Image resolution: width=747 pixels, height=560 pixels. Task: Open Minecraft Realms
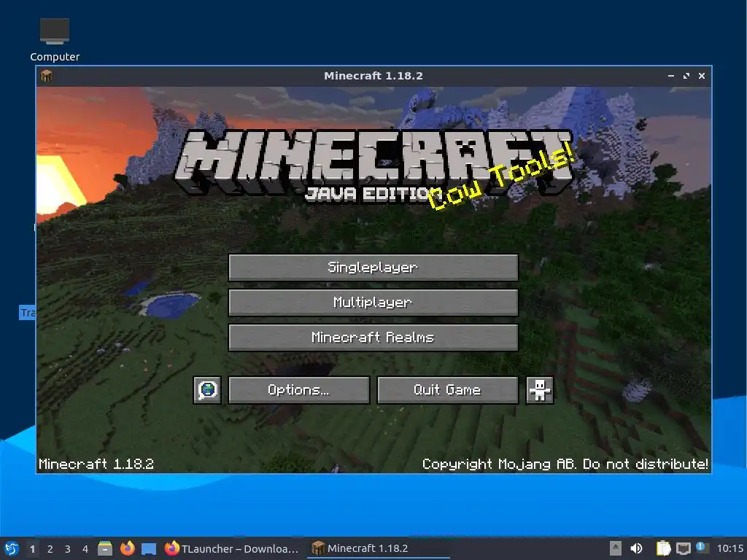click(373, 338)
